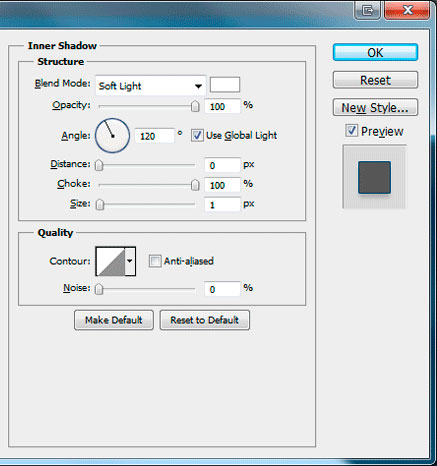The width and height of the screenshot is (437, 466).
Task: Click the Distance slider handle
Action: tap(99, 165)
